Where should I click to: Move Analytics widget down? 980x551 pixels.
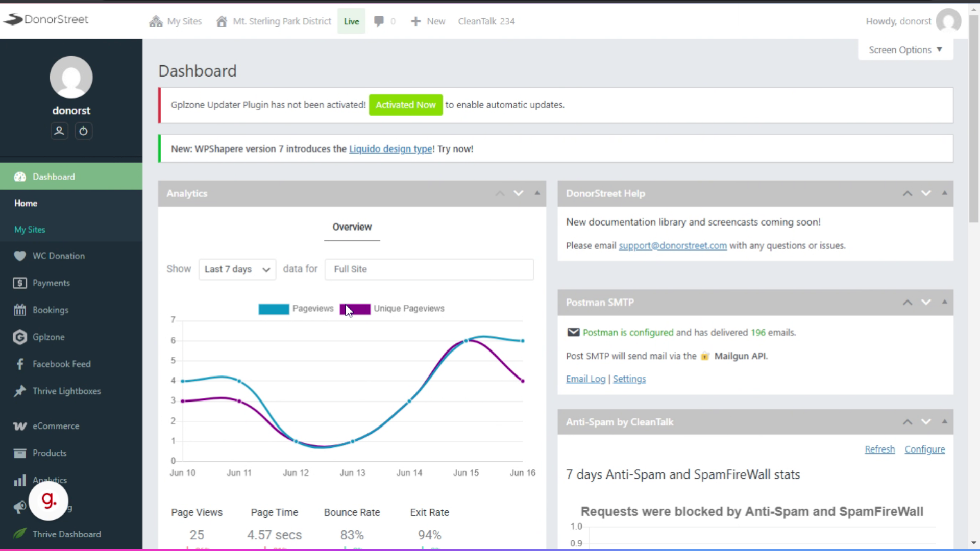coord(519,193)
